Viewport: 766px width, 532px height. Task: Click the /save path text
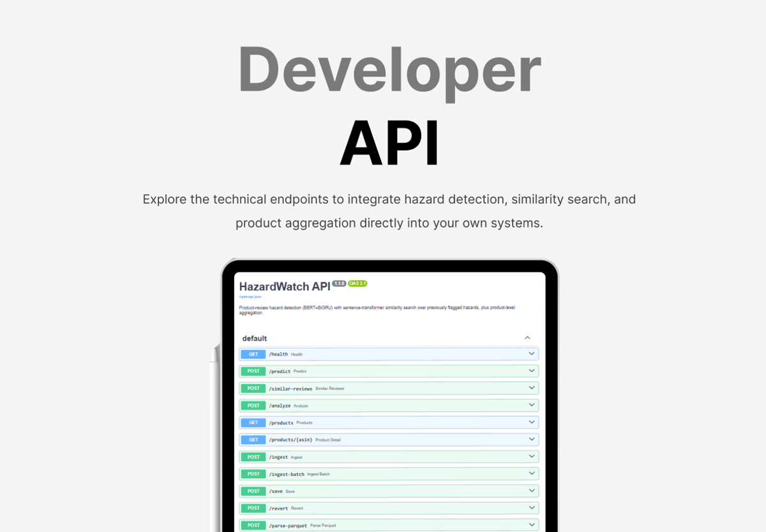[276, 492]
